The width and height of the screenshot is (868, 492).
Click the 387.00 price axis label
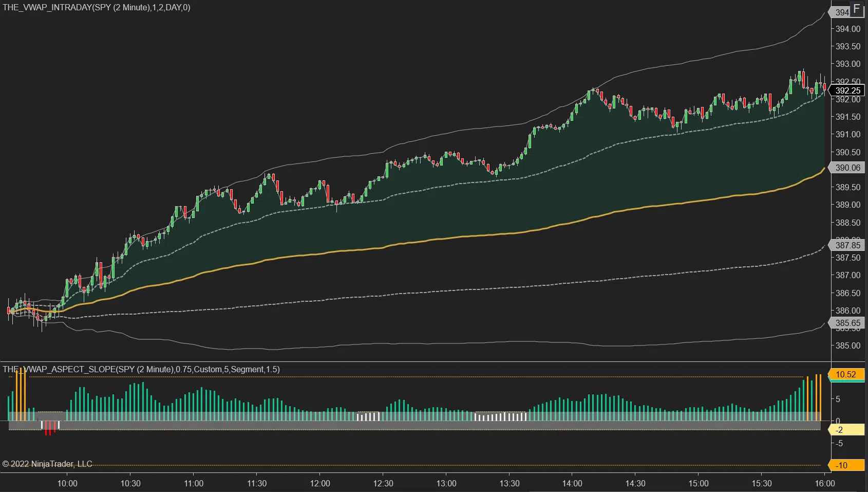coord(848,275)
